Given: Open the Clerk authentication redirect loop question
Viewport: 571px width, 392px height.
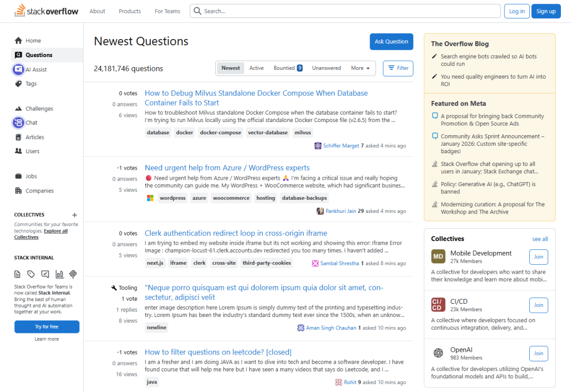Looking at the screenshot, I should point(236,234).
